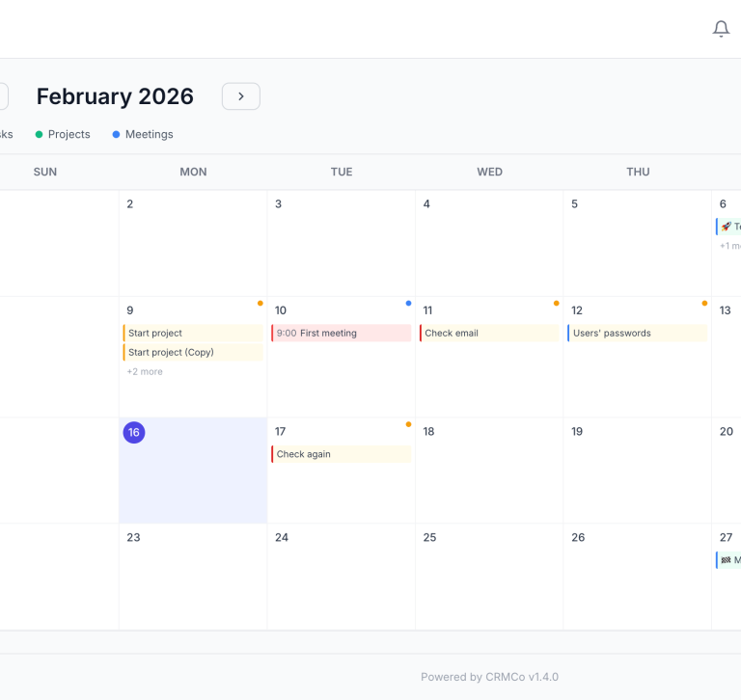Viewport: 741px width, 700px height.
Task: Click the orange dot indicator on February 12
Action: coord(704,303)
